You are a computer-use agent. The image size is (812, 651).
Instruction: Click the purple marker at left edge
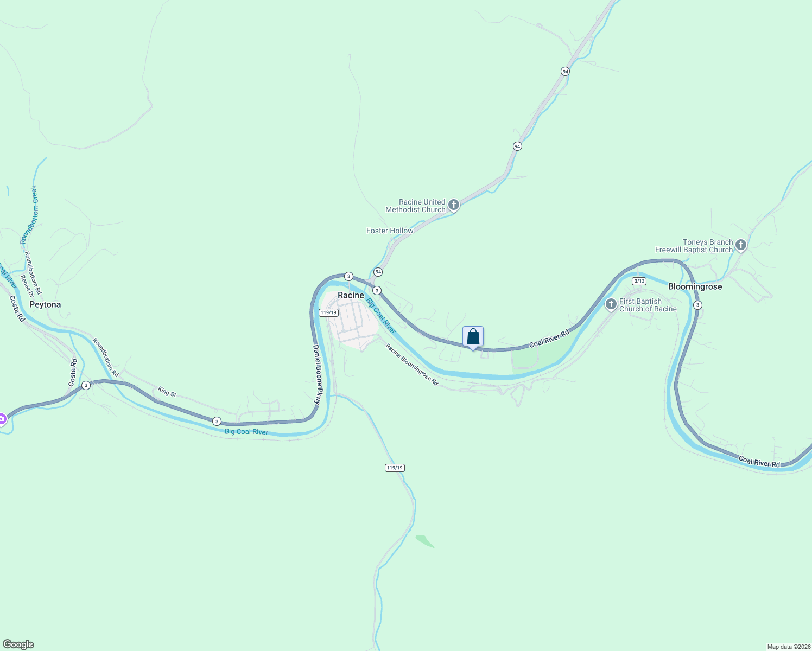[2, 419]
